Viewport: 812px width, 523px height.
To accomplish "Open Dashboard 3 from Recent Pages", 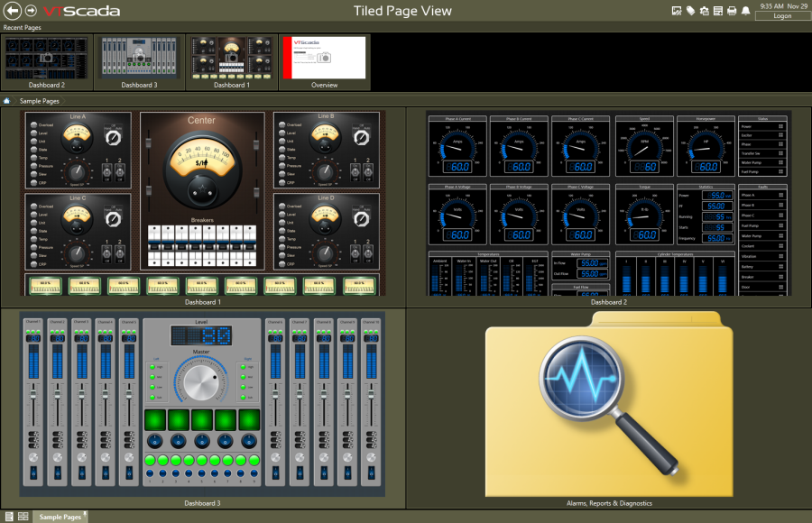I will click(x=140, y=59).
